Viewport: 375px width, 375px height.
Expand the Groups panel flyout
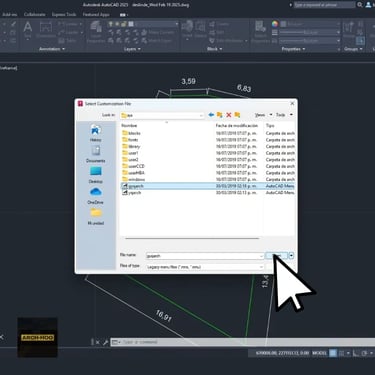[x=353, y=49]
